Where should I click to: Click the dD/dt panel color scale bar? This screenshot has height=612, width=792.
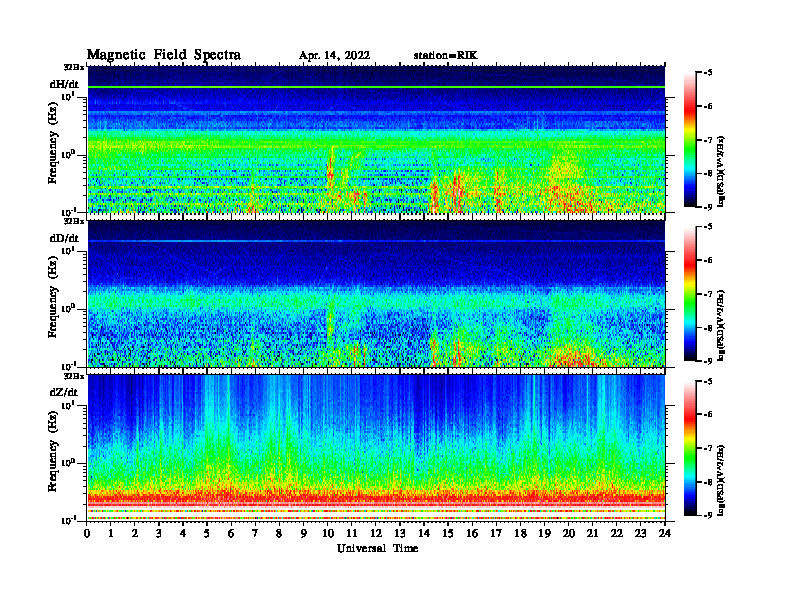point(690,294)
